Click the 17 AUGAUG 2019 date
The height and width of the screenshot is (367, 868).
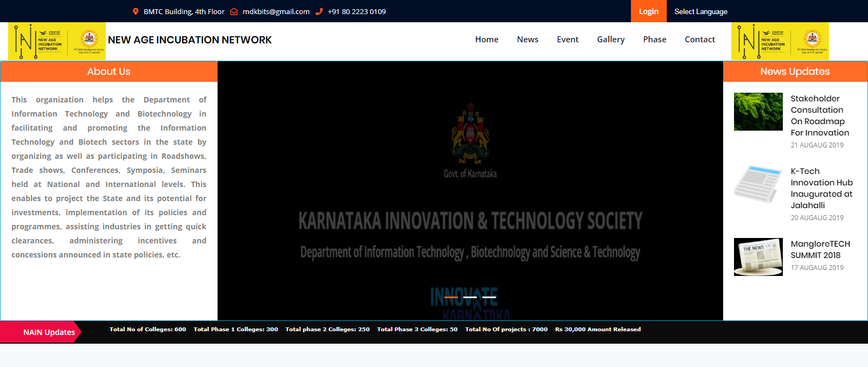[x=817, y=268]
